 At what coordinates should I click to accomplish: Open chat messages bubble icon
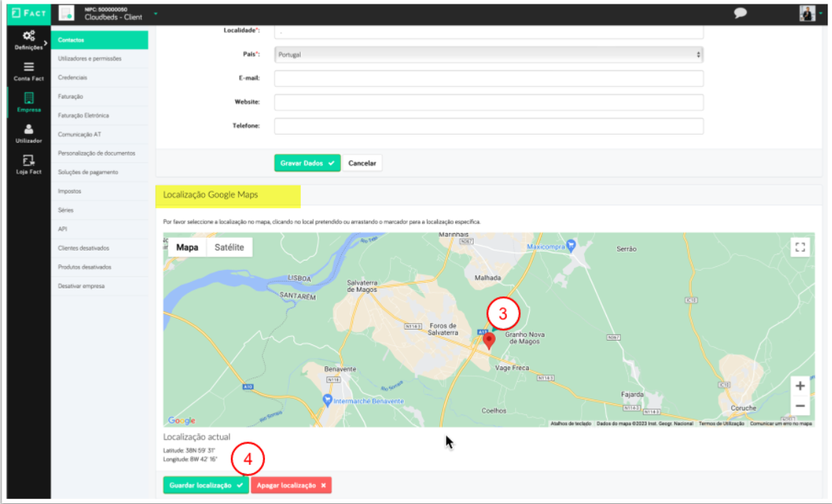(740, 13)
